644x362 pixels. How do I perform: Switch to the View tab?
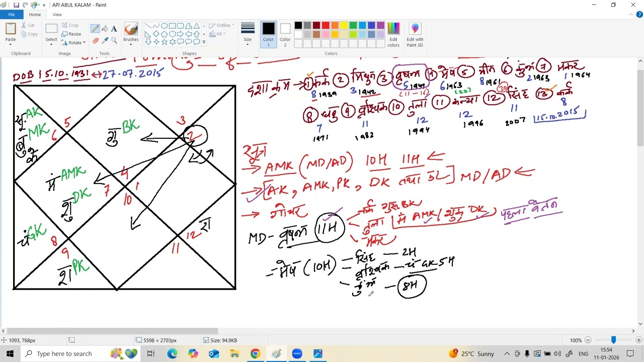click(57, 15)
